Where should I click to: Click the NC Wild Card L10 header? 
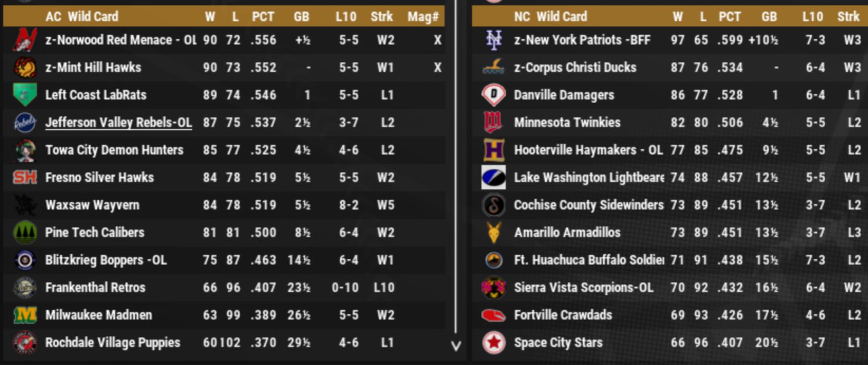click(x=813, y=17)
